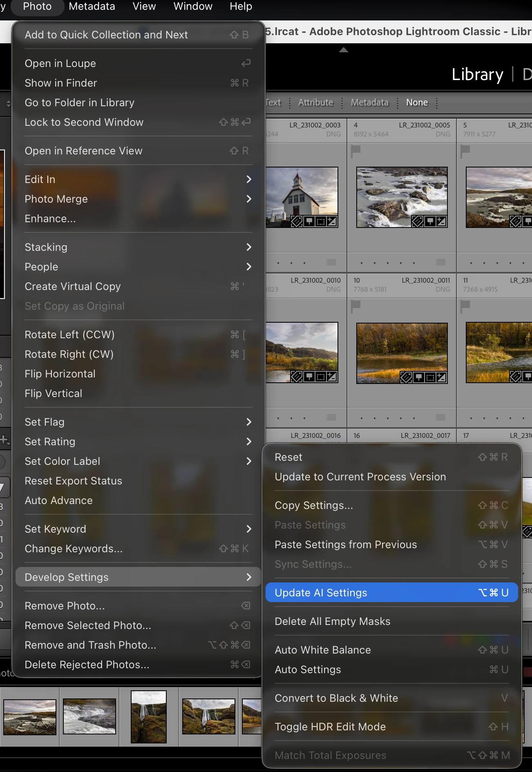Select tall waterfall thumbnail in filmstrip
Screen dimensions: 532x772
pos(149,717)
